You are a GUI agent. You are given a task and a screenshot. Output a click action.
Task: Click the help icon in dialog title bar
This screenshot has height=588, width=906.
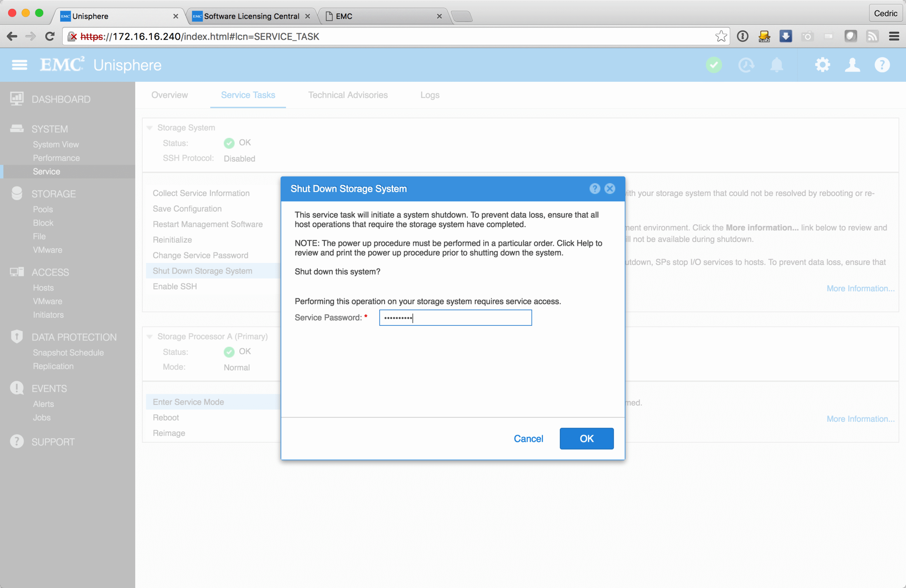[594, 188]
